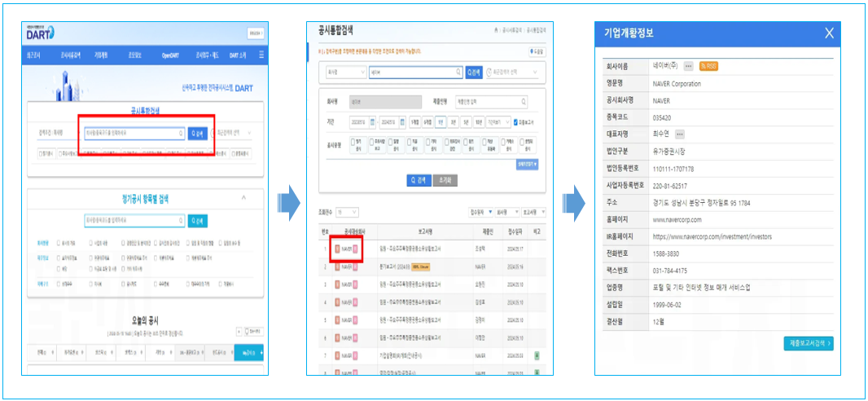This screenshot has height=401, width=868.
Task: Click red market icon in result row 7
Action: pyautogui.click(x=338, y=356)
